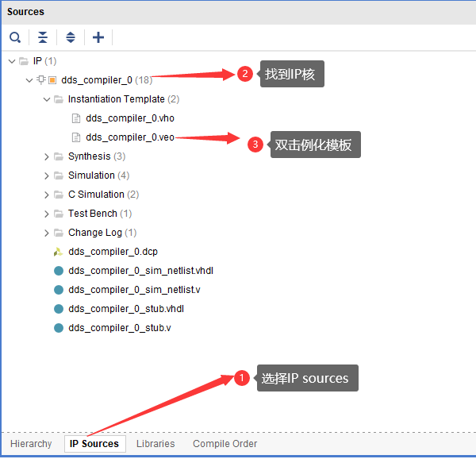Expand the Synthesis (3) folder chevron

[47, 156]
